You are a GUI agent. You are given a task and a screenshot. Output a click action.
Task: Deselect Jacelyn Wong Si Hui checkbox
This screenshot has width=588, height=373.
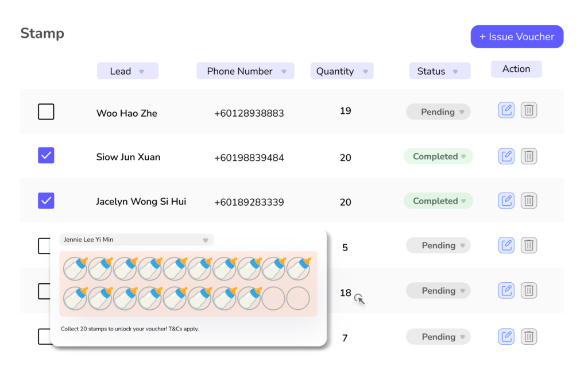pyautogui.click(x=46, y=201)
